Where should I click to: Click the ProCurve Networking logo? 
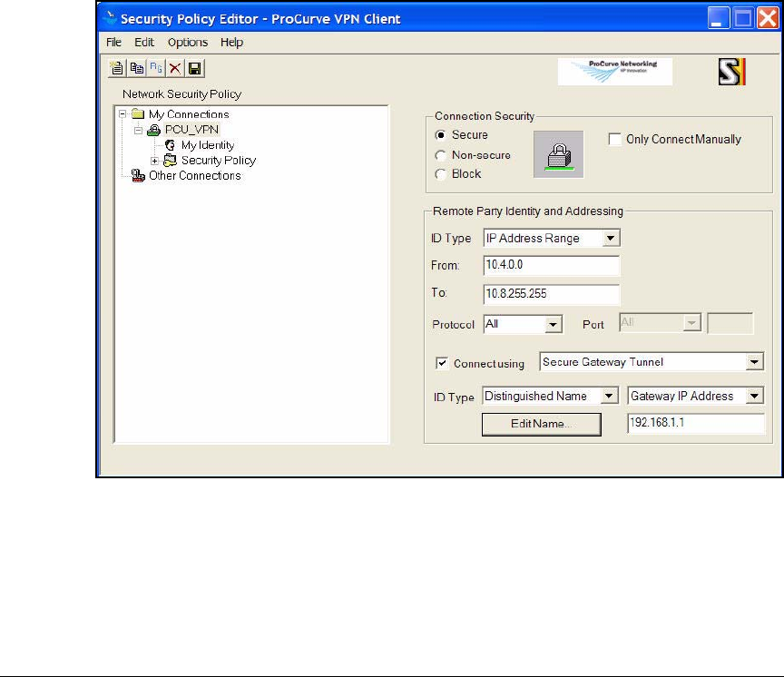coord(614,72)
